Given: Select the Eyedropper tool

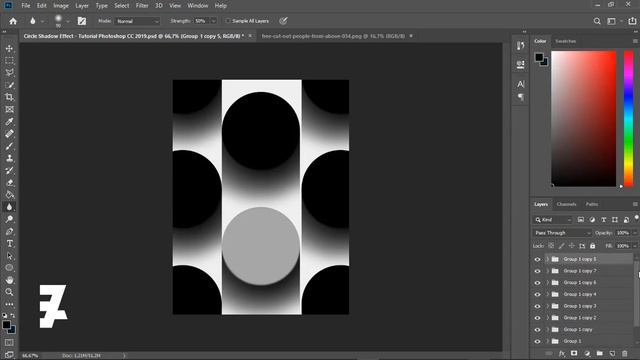Looking at the screenshot, I should point(9,121).
